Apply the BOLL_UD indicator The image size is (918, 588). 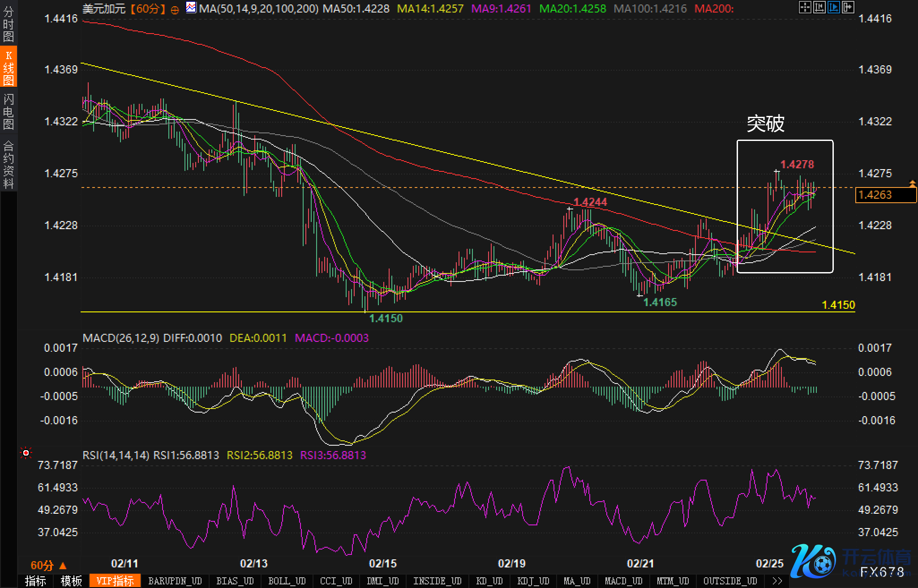pyautogui.click(x=287, y=581)
